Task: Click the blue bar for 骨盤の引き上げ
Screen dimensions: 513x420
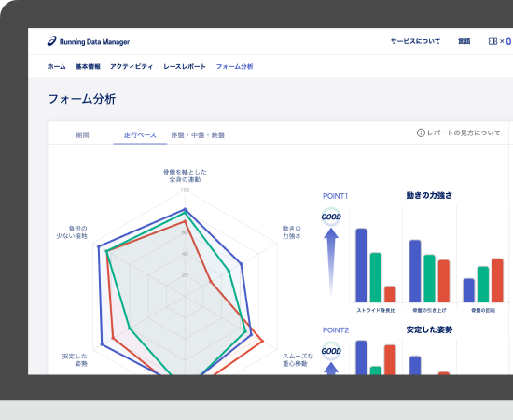Action: [x=415, y=271]
